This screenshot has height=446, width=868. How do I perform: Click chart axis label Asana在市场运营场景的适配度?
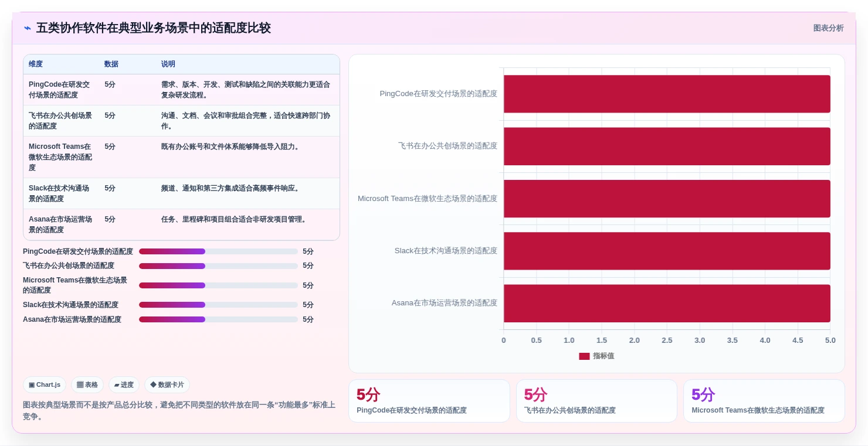point(445,303)
